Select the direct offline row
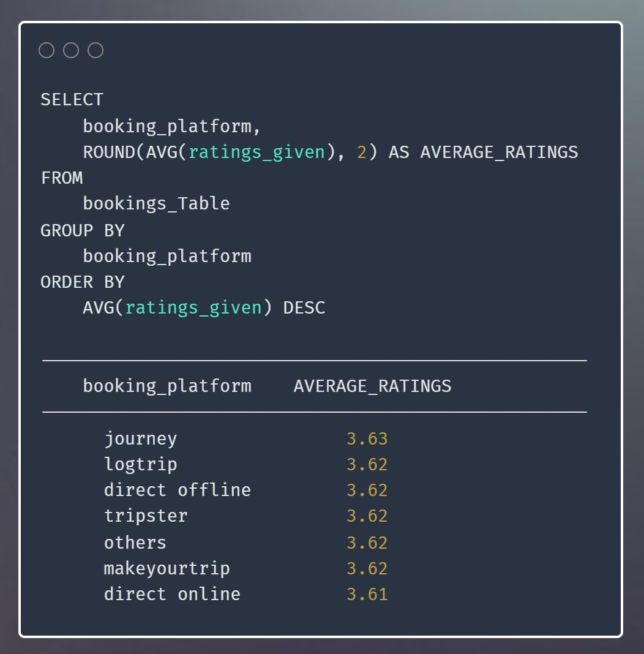The width and height of the screenshot is (644, 654). [x=177, y=491]
